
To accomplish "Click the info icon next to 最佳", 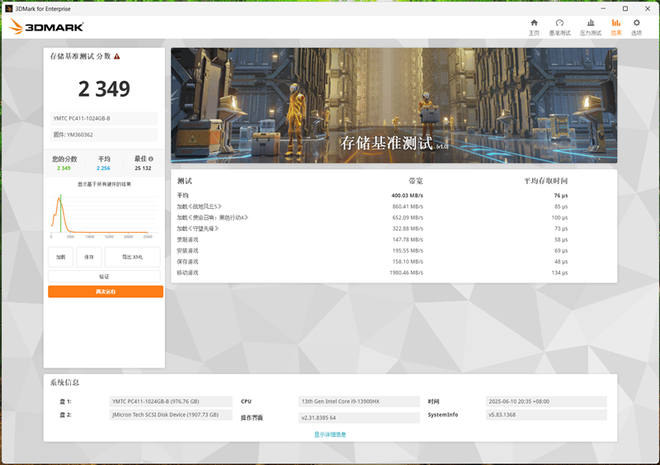I will [152, 160].
